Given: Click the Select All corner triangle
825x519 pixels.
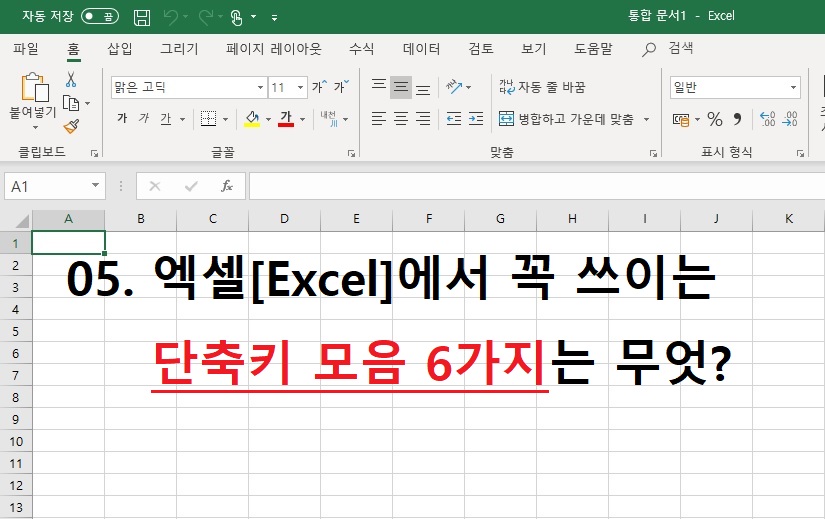Looking at the screenshot, I should (21, 220).
